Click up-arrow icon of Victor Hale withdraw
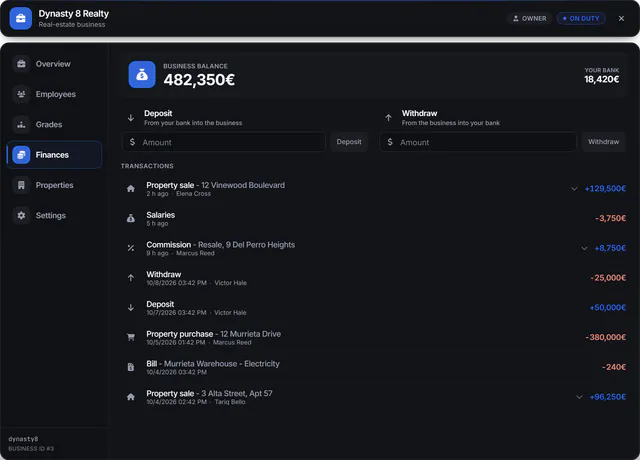 coord(131,278)
